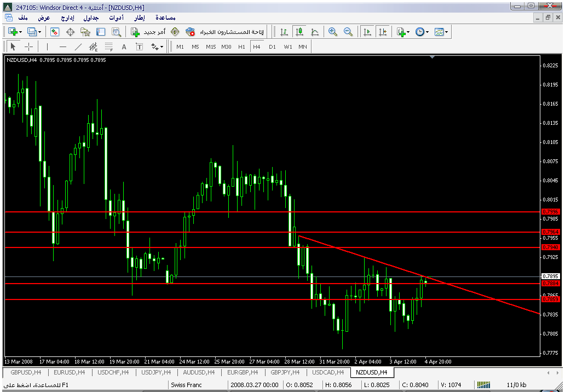
Task: Toggle Expert Advisors button (إتاحة المستشارون الخبراء)
Action: pyautogui.click(x=225, y=32)
